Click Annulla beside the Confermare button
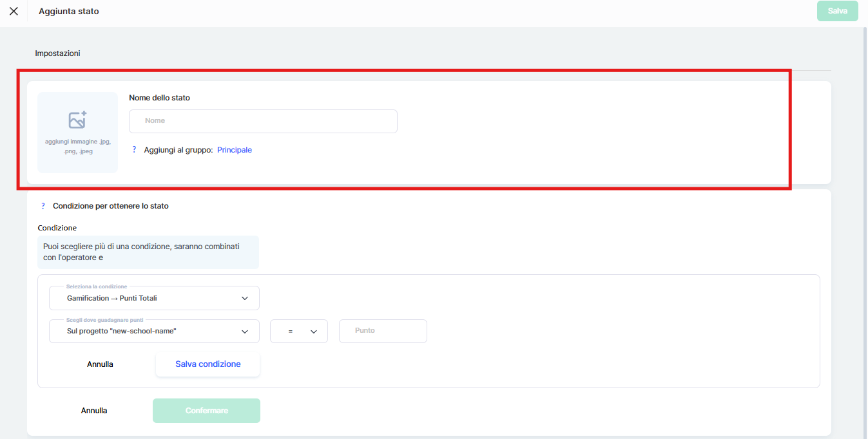The height and width of the screenshot is (439, 868). tap(94, 411)
